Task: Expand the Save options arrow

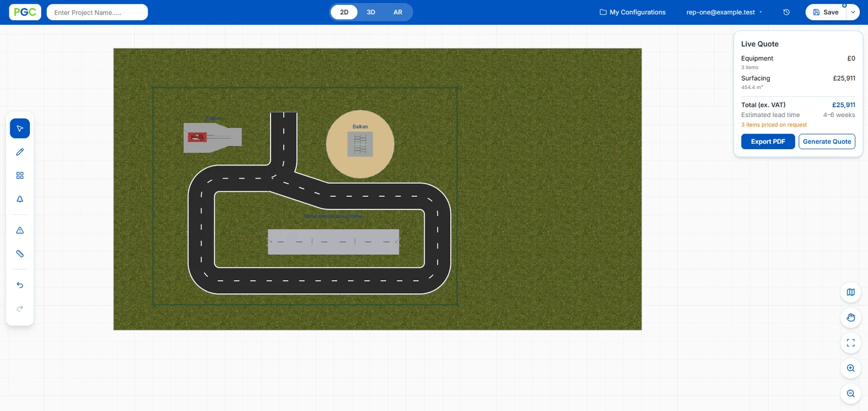Action: tap(853, 12)
